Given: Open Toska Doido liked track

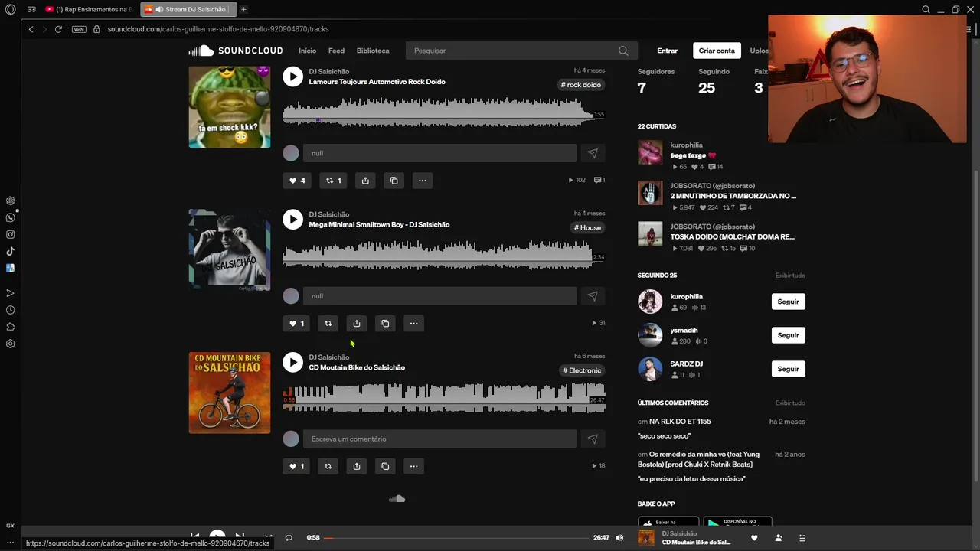Looking at the screenshot, I should click(732, 236).
